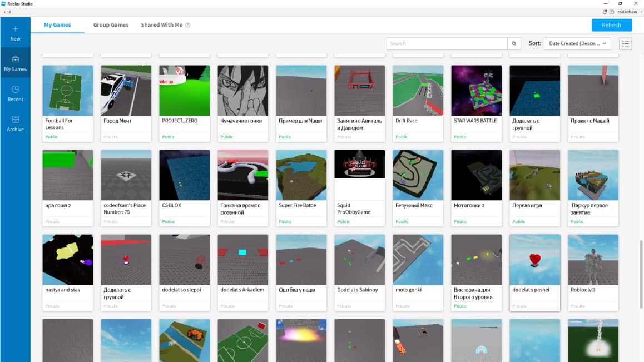The width and height of the screenshot is (644, 362).
Task: Open the Sort by Date Created dropdown
Action: (x=578, y=43)
